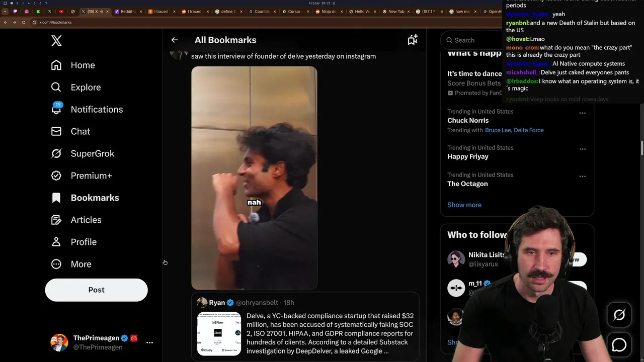This screenshot has height=362, width=644.
Task: Click the pinned Twitch tab icon
Action: coord(15,12)
